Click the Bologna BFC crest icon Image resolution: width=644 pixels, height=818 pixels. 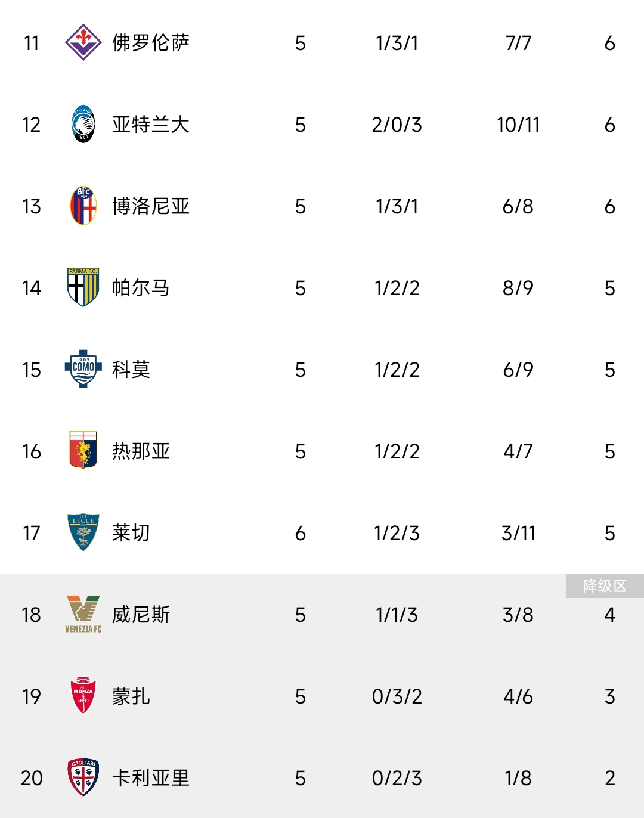[83, 206]
